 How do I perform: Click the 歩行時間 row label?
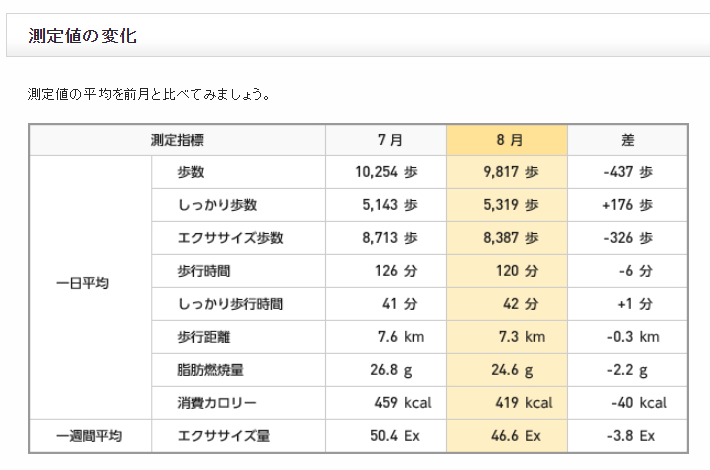point(204,271)
